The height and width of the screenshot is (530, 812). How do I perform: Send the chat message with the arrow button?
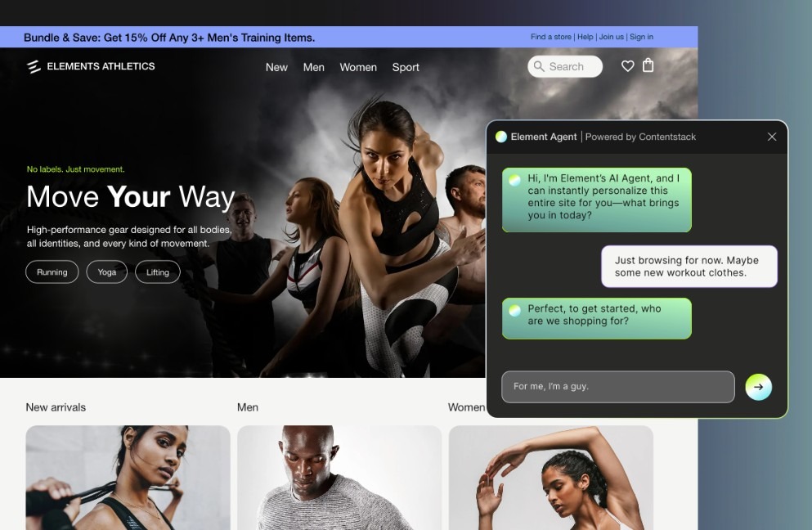pyautogui.click(x=758, y=387)
